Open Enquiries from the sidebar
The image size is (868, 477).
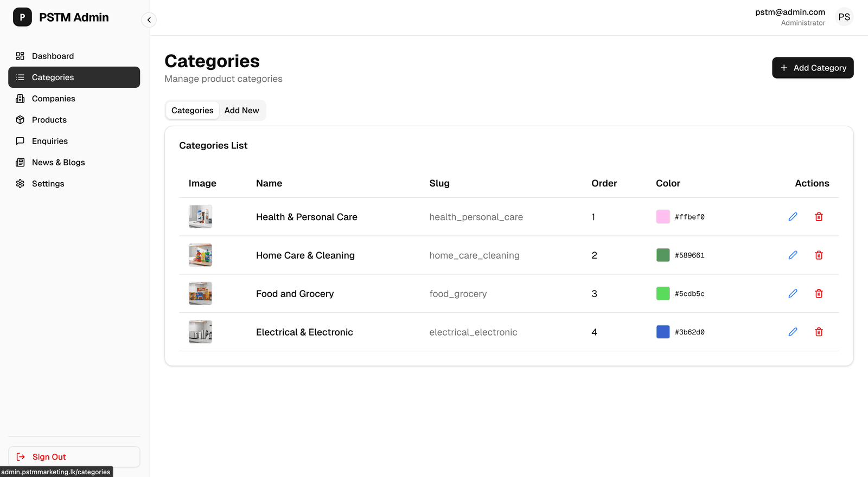tap(74, 141)
